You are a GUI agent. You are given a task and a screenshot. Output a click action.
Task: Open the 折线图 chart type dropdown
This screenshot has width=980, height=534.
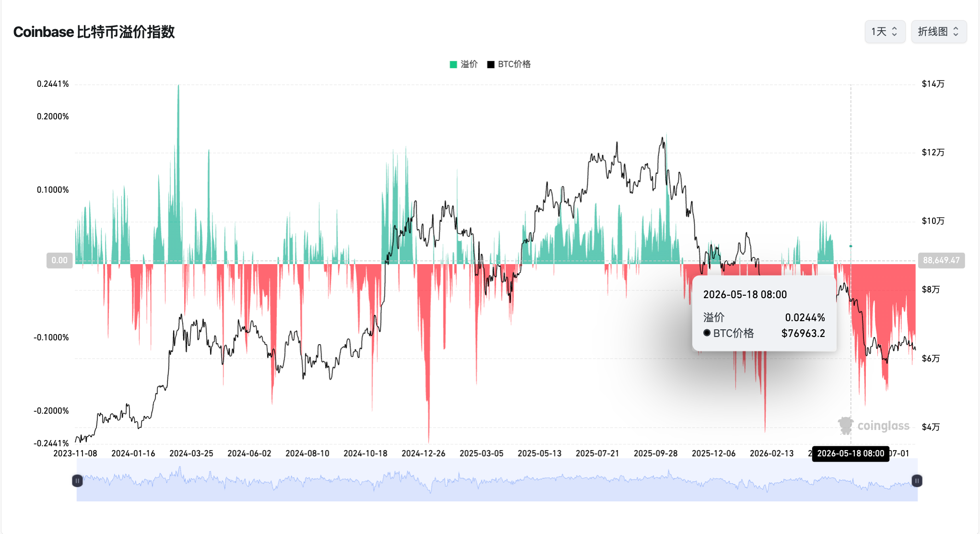(x=938, y=32)
